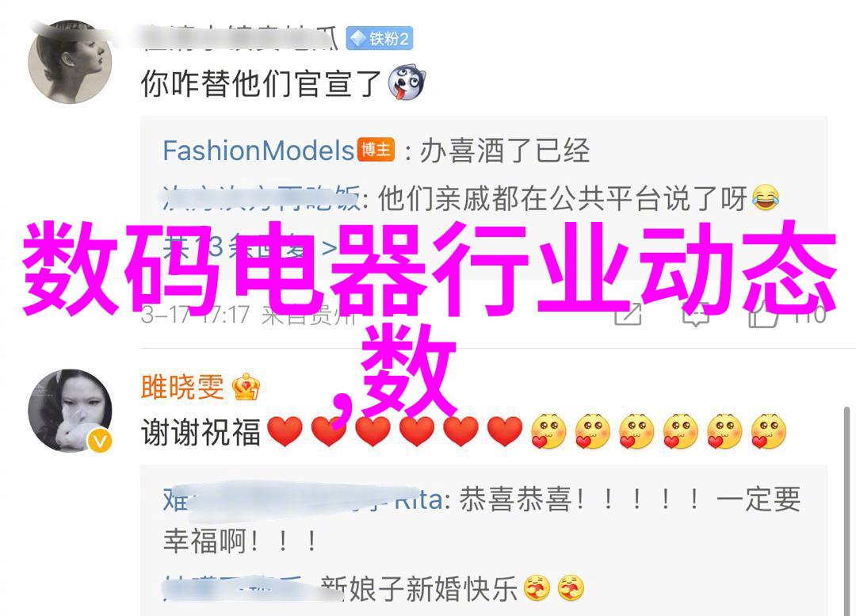Click the crown icon beside 雎晓雯
This screenshot has width=856, height=616.
pyautogui.click(x=246, y=387)
